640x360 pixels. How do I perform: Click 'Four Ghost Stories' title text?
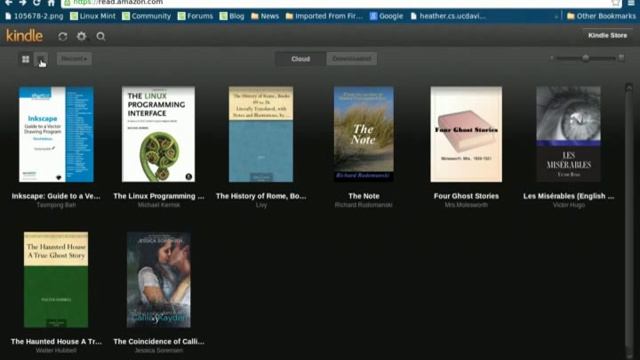point(466,196)
